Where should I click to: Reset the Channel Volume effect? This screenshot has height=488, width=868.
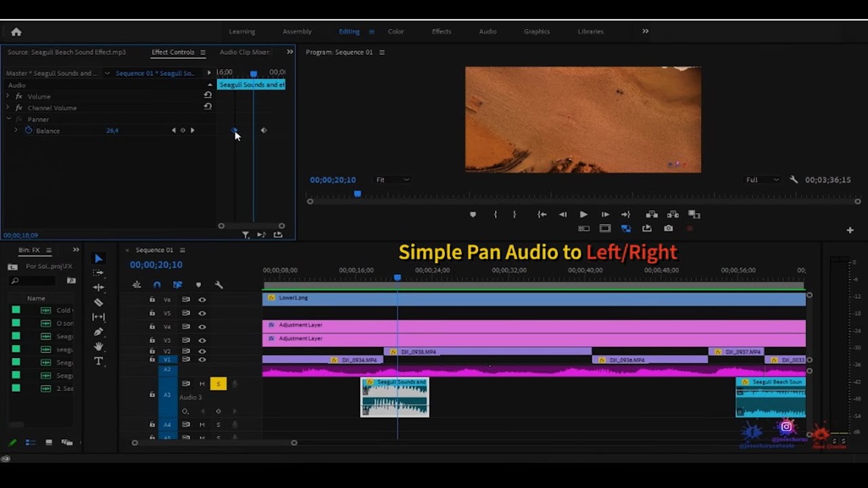click(x=208, y=106)
